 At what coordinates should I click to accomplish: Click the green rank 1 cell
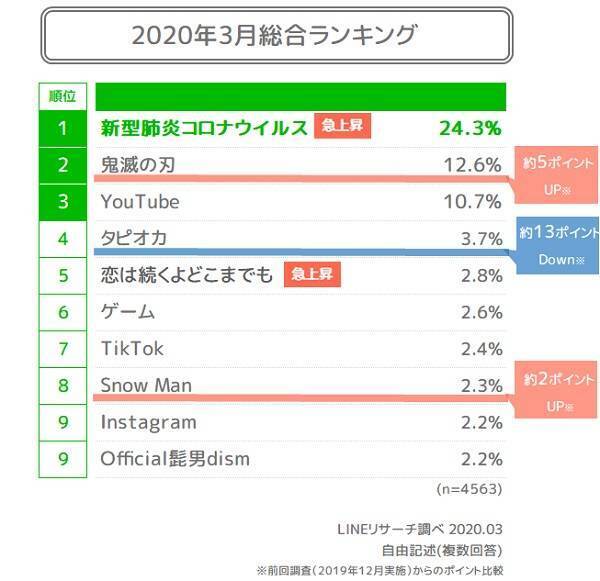tap(62, 128)
